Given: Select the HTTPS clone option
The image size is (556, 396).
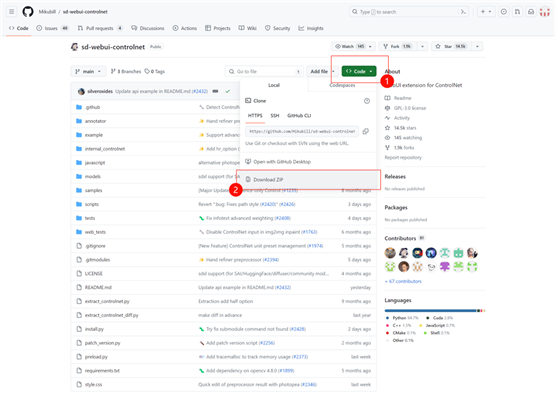Looking at the screenshot, I should coord(255,116).
